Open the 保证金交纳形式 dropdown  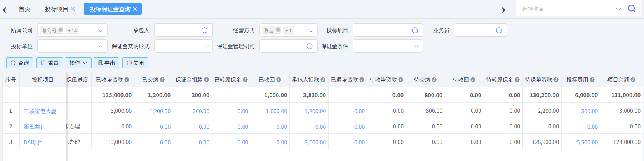click(x=206, y=46)
